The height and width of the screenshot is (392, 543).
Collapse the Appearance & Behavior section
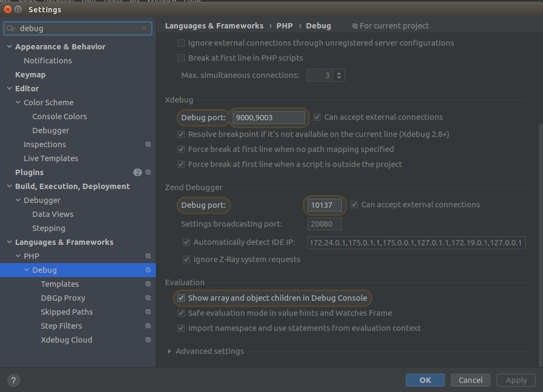point(9,47)
